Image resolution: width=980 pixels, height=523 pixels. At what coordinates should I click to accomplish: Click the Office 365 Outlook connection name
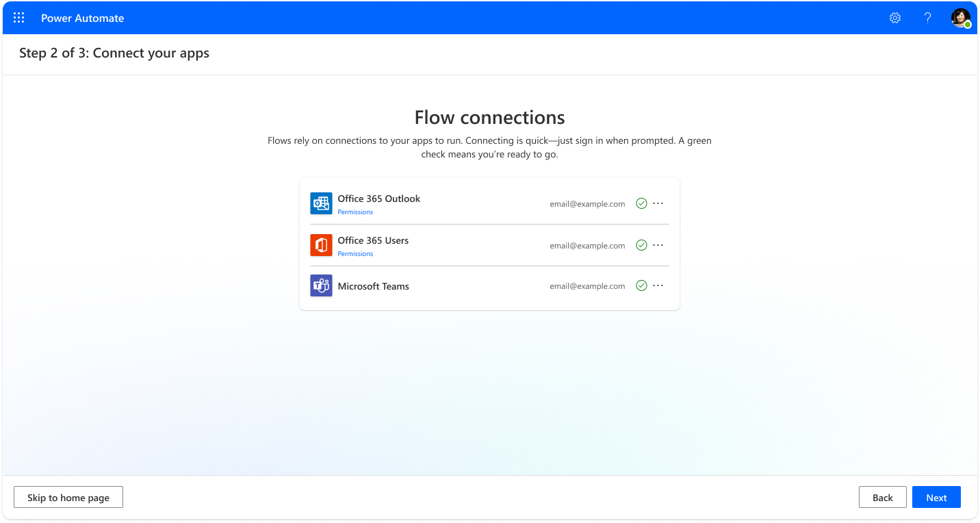point(379,199)
